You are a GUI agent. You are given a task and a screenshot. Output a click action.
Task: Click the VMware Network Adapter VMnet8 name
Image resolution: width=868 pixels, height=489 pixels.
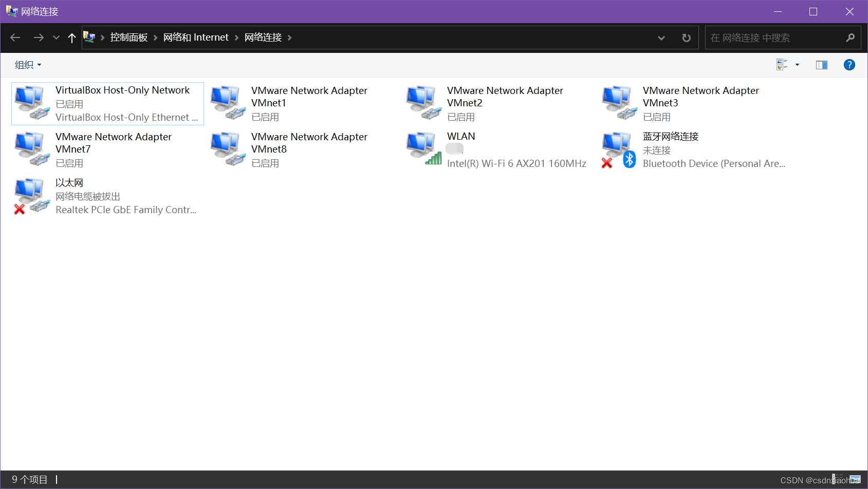(x=309, y=143)
